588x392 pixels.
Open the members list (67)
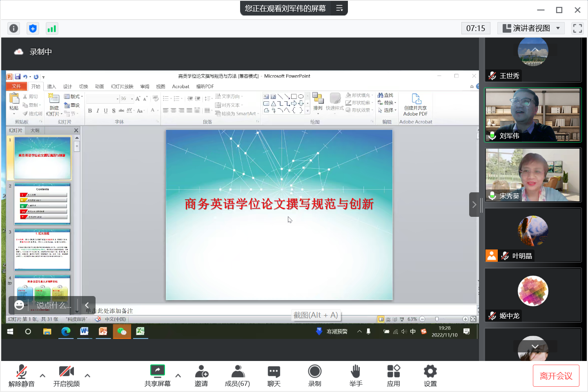tap(237, 375)
